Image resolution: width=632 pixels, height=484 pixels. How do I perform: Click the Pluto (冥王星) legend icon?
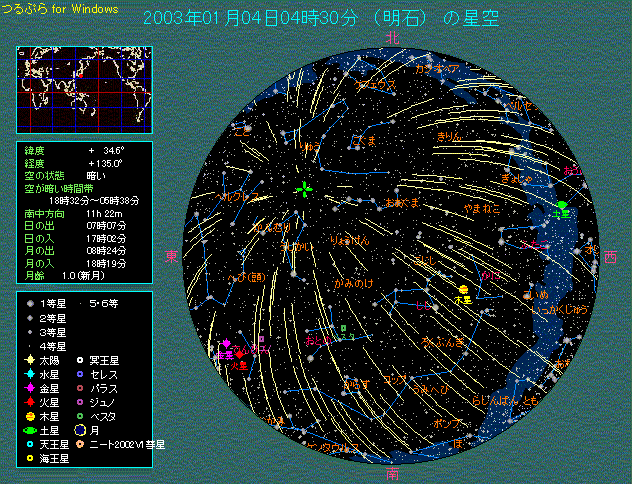click(x=81, y=359)
